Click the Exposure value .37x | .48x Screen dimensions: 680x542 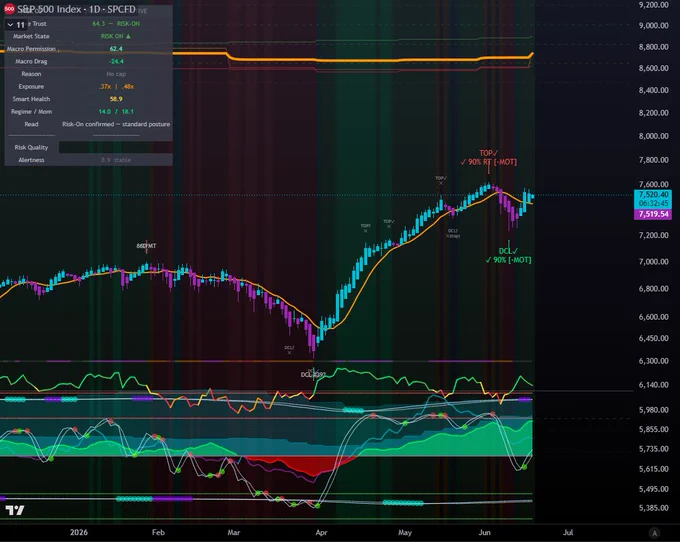tap(116, 87)
